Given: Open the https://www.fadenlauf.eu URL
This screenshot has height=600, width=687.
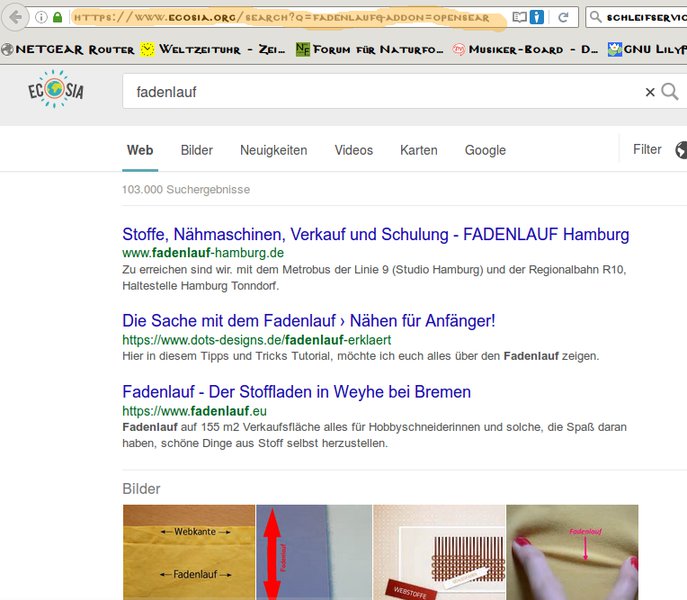Looking at the screenshot, I should [194, 411].
